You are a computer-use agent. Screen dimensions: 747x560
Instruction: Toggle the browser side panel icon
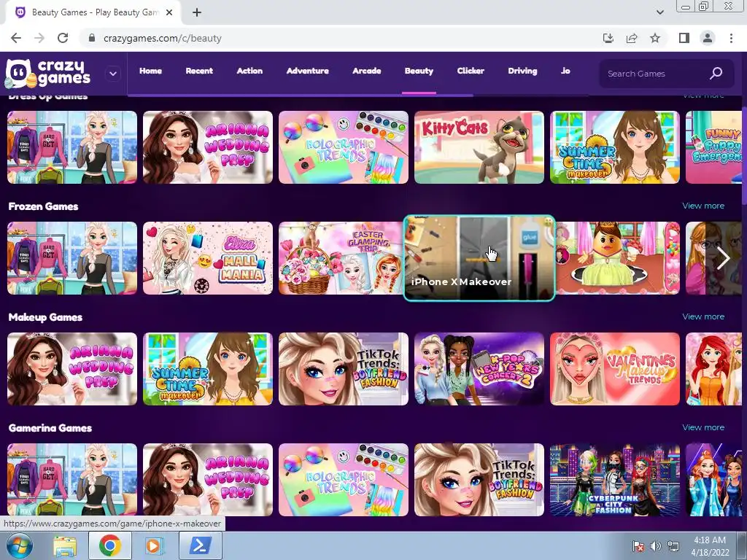pyautogui.click(x=684, y=38)
